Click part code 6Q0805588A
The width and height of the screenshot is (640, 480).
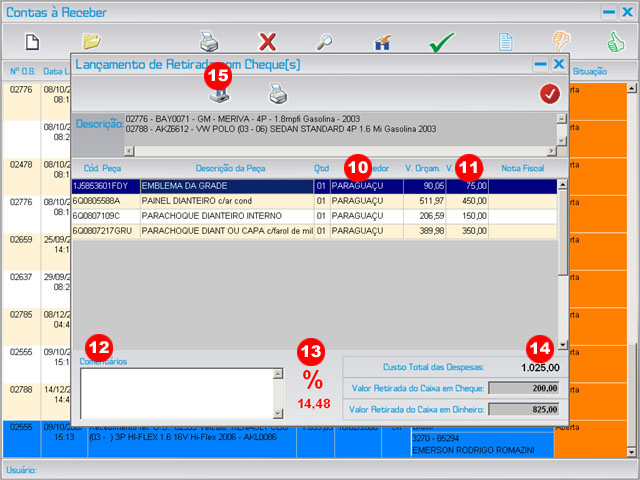(96, 201)
